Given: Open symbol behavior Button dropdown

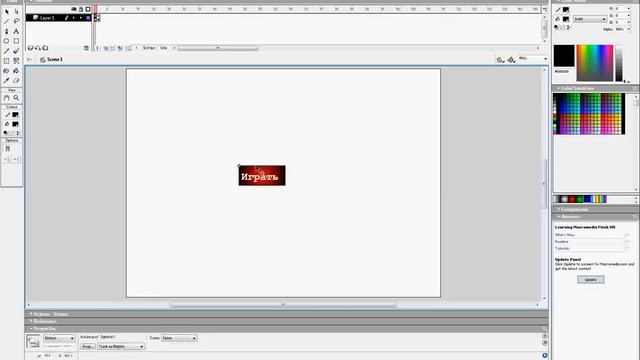Looking at the screenshot, I should tap(59, 338).
